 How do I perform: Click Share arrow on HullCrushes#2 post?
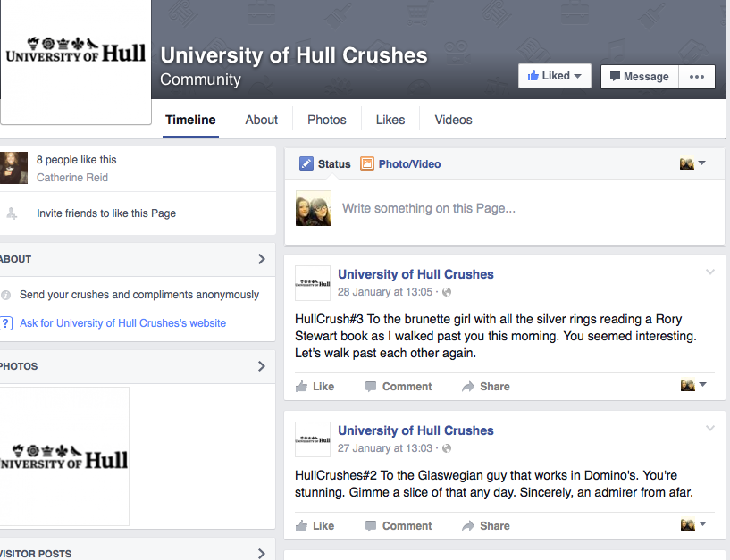pyautogui.click(x=468, y=526)
